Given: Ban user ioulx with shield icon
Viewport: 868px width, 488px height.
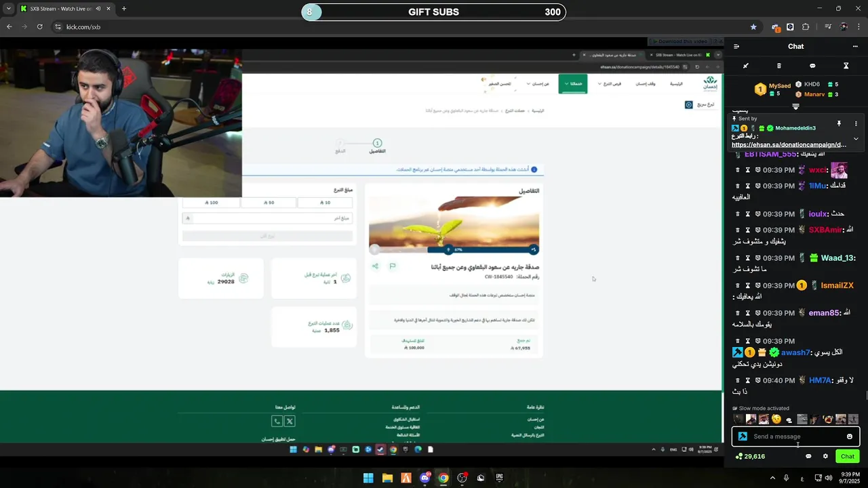Looking at the screenshot, I should [x=757, y=214].
